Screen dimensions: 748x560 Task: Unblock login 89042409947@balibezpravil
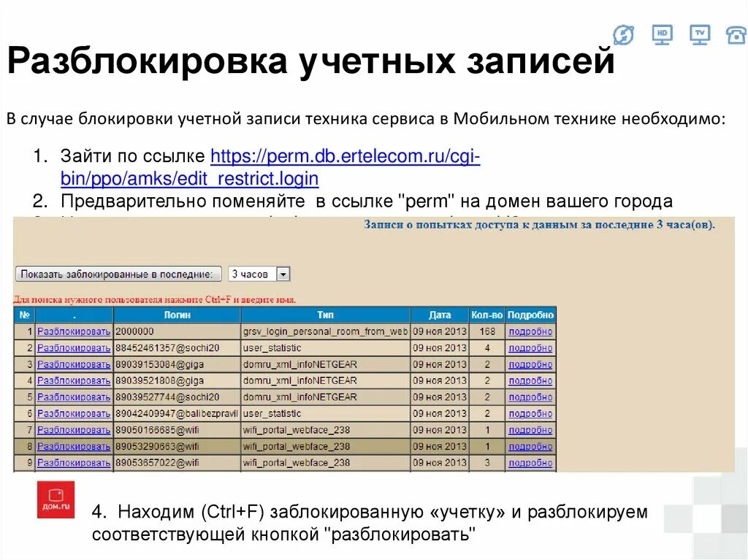(x=74, y=413)
